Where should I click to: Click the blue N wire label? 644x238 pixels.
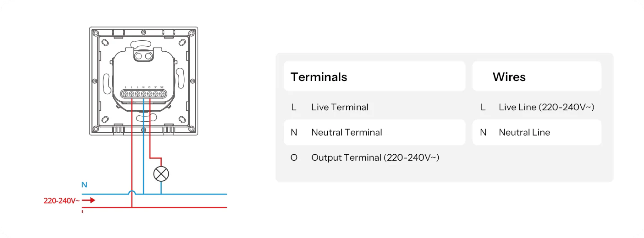[x=84, y=185]
